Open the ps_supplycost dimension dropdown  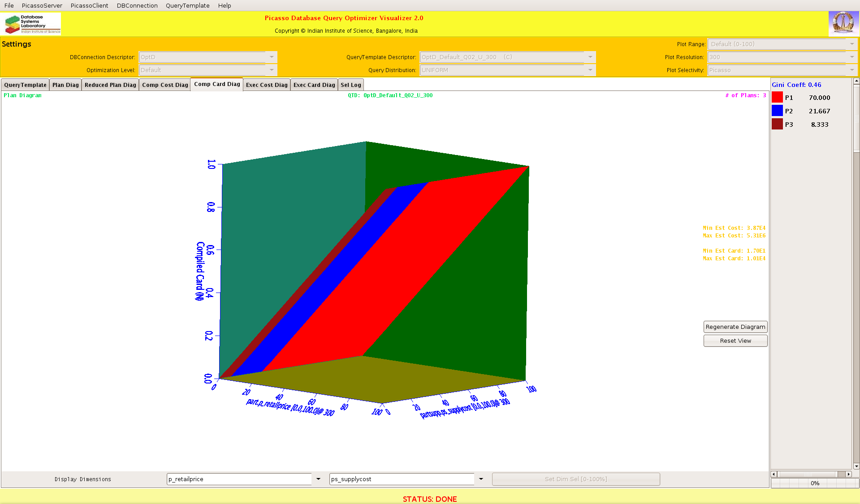(x=481, y=479)
